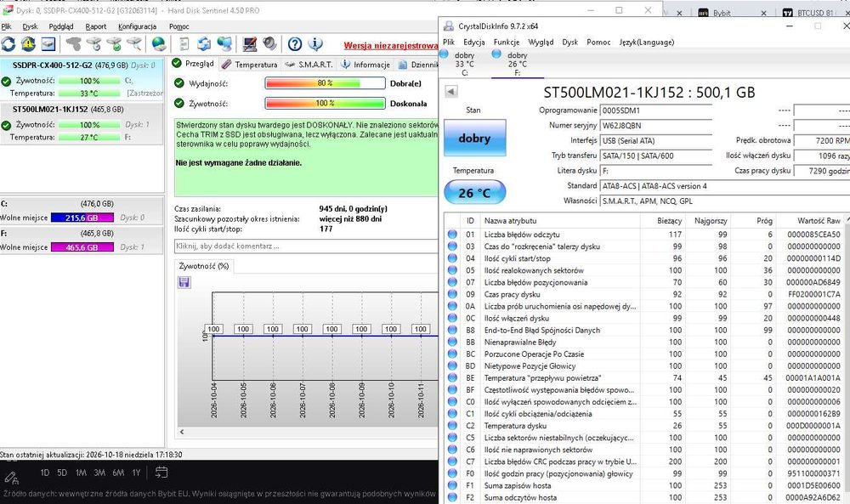Click the speaker sound icon in toolbar
The width and height of the screenshot is (850, 504).
pyautogui.click(x=269, y=44)
